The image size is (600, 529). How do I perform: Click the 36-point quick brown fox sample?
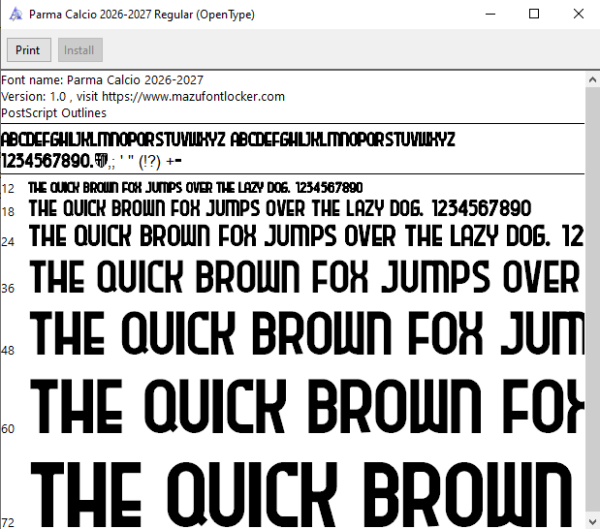point(305,277)
